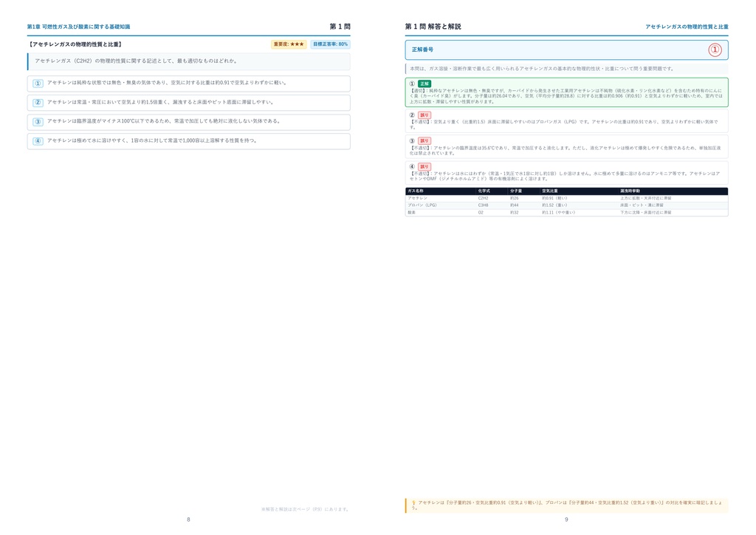The height and width of the screenshot is (535, 756).
Task: Click the 酸素 cell in the gas table
Action: pos(412,213)
